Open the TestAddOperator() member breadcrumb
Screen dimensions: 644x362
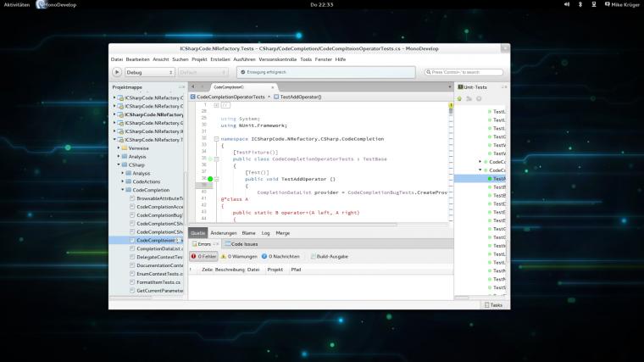297,97
